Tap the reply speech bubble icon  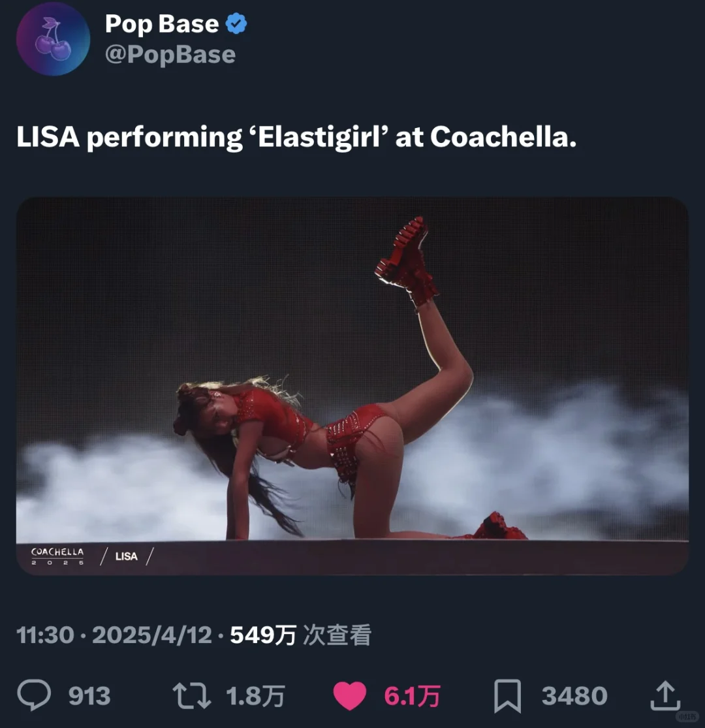[33, 696]
